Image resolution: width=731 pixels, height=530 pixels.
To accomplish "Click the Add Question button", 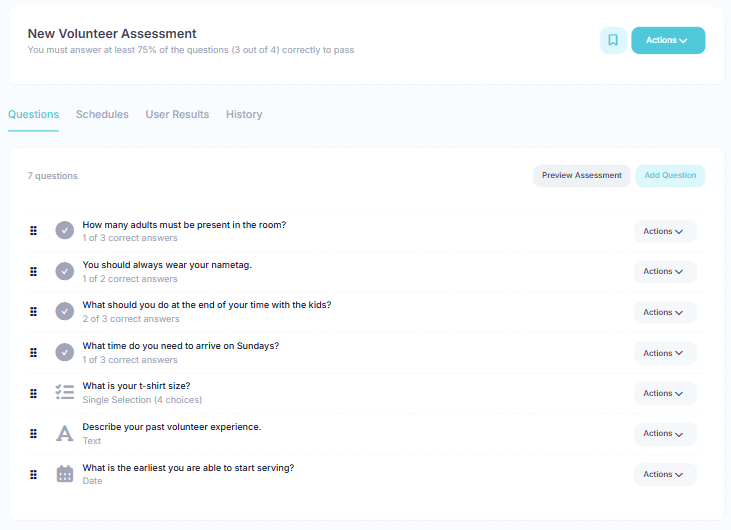I will coord(670,175).
